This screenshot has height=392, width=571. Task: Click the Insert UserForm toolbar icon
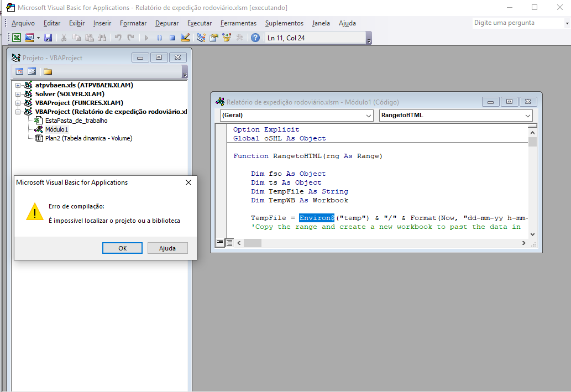pyautogui.click(x=29, y=38)
